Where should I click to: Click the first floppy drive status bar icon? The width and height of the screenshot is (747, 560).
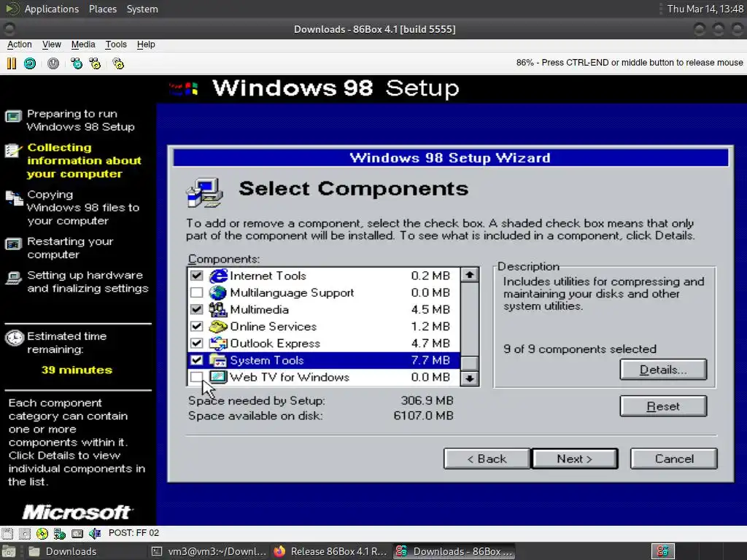(7, 533)
